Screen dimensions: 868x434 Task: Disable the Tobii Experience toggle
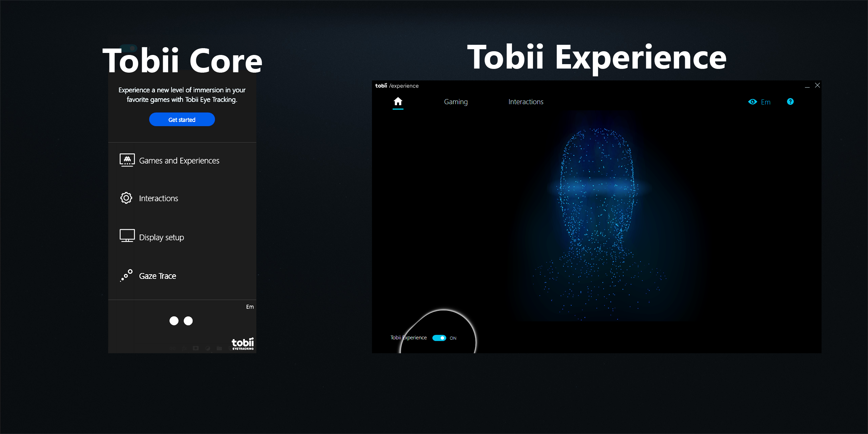pos(440,338)
